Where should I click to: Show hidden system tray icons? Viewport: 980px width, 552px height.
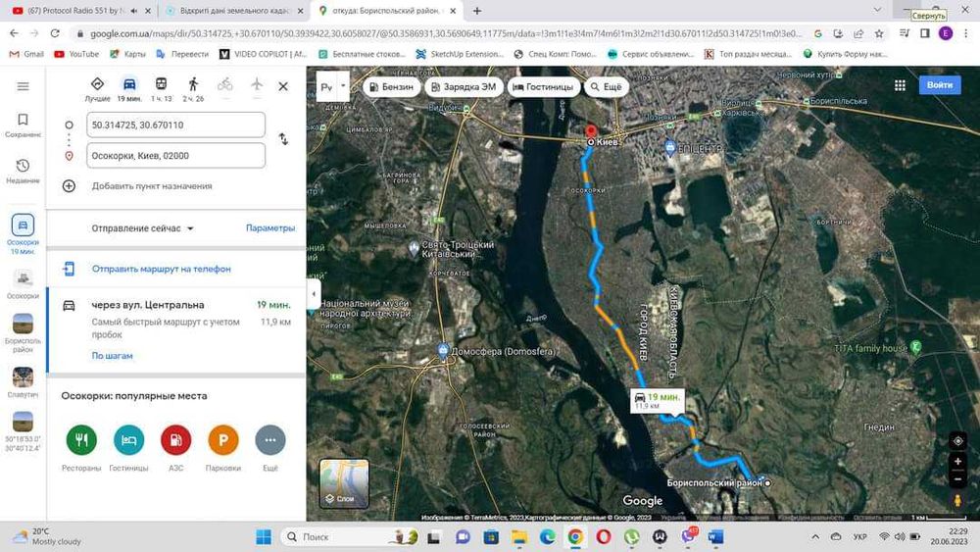pyautogui.click(x=815, y=537)
